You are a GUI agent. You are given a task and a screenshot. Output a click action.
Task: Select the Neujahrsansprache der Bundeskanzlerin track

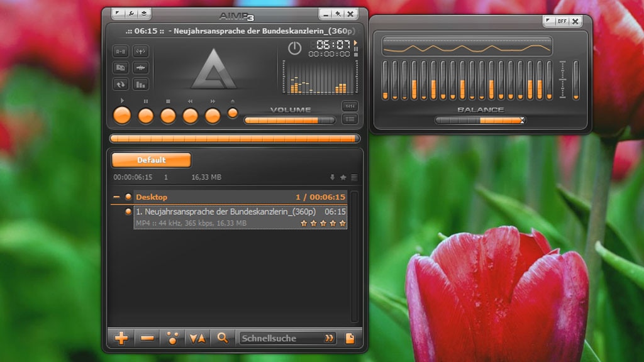(225, 212)
